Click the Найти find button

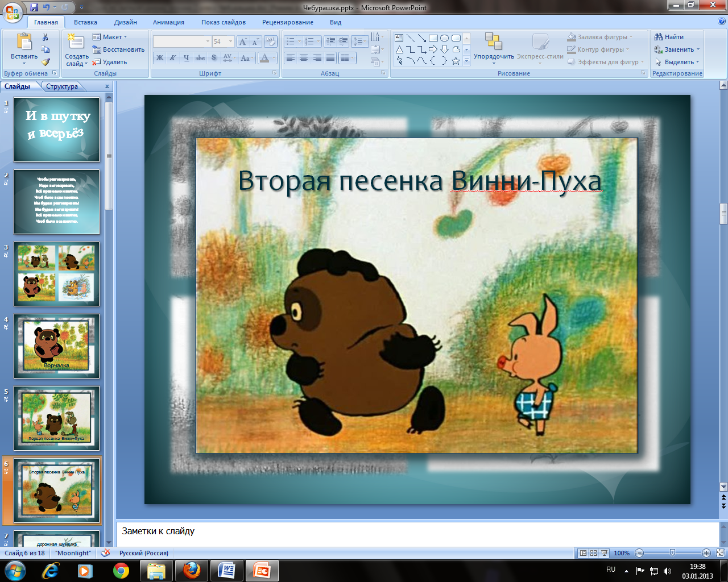[670, 37]
